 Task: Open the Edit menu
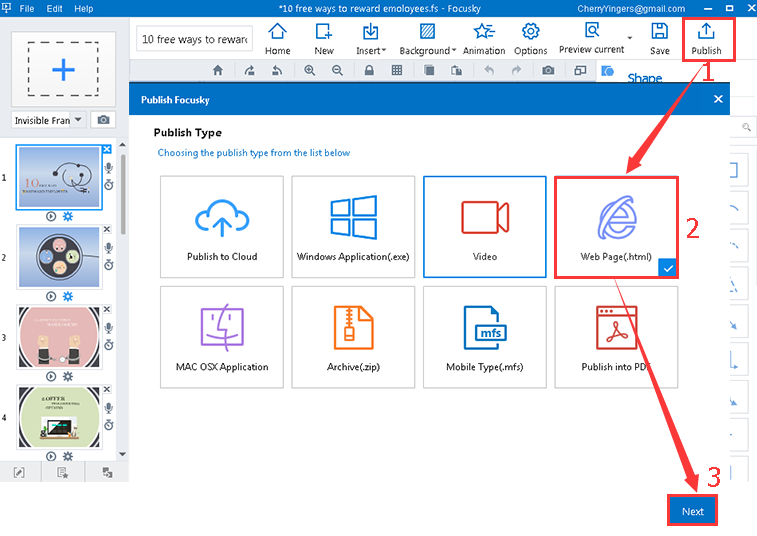[x=54, y=9]
